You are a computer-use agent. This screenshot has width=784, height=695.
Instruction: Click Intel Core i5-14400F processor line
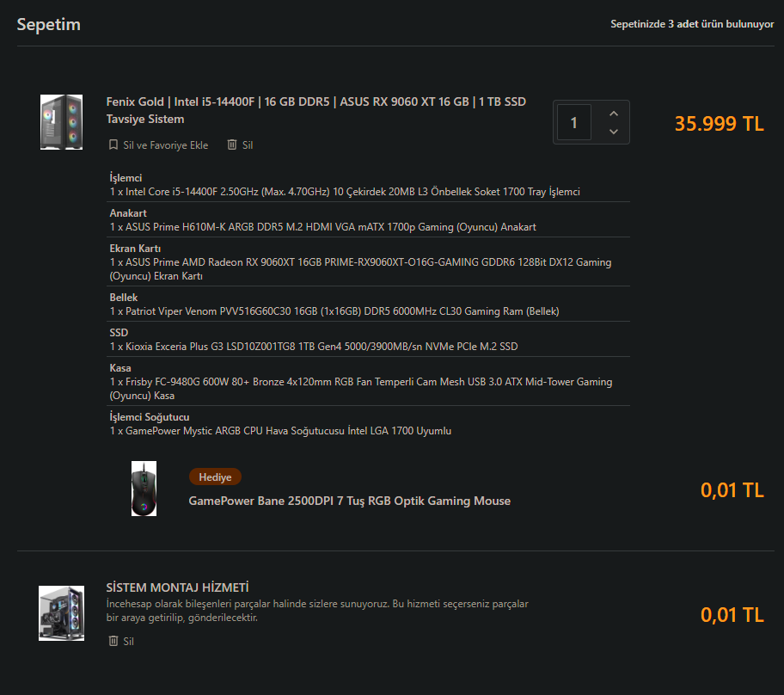pyautogui.click(x=345, y=192)
